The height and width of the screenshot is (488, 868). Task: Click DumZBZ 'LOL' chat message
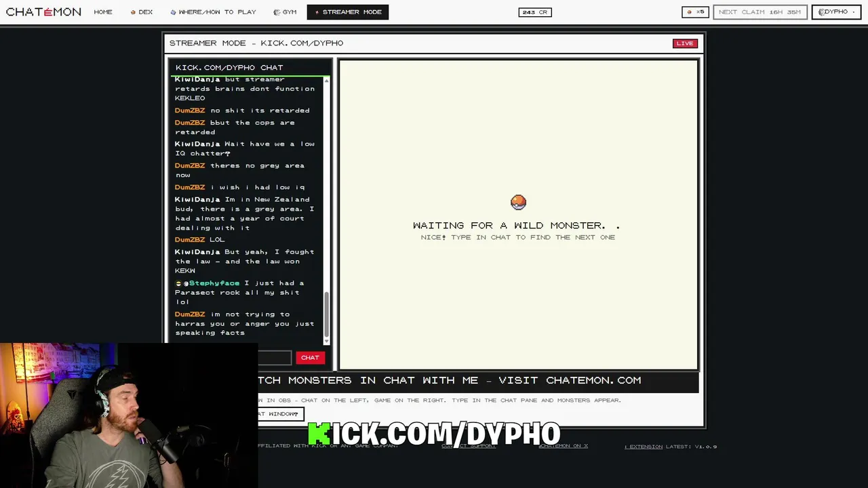[x=200, y=240]
